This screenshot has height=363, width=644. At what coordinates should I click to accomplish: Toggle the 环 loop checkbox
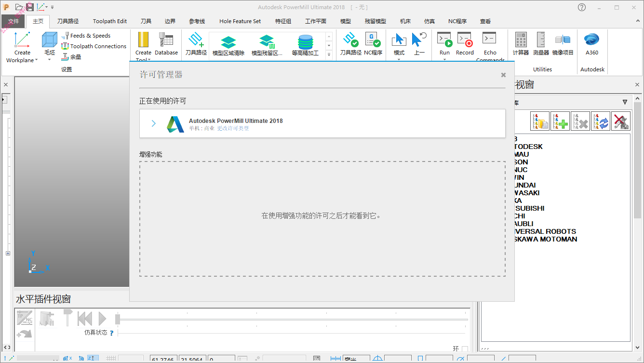pyautogui.click(x=465, y=349)
